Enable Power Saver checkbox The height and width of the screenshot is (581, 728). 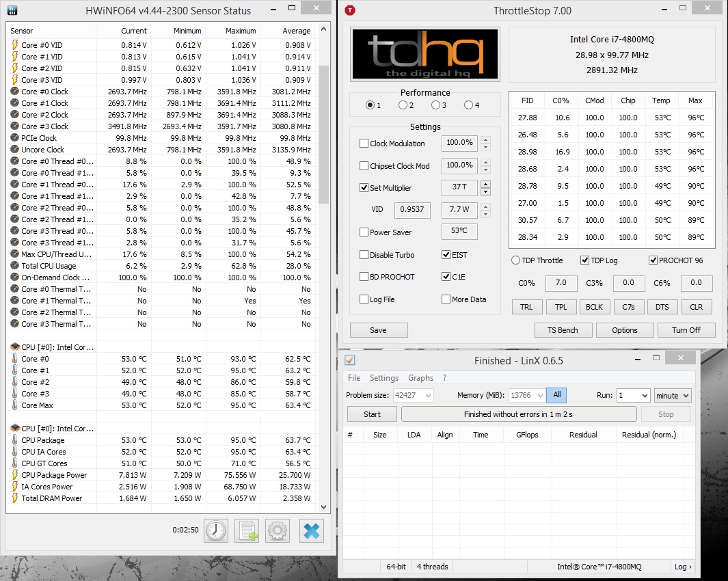tap(364, 232)
